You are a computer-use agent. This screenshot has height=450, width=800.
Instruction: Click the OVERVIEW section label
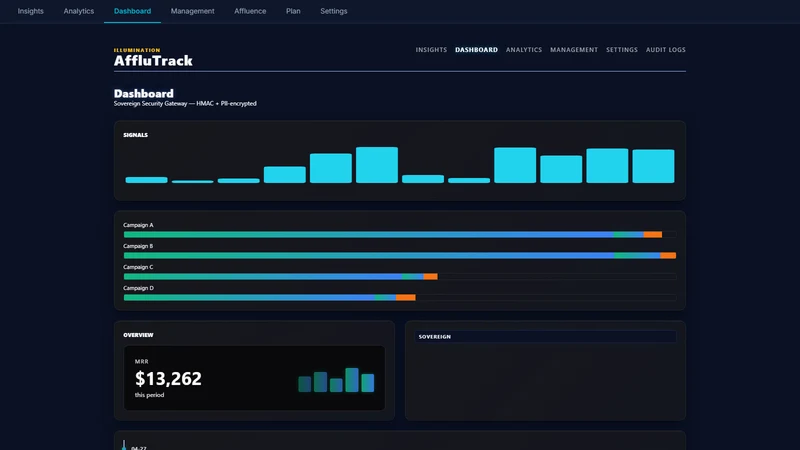coord(138,335)
